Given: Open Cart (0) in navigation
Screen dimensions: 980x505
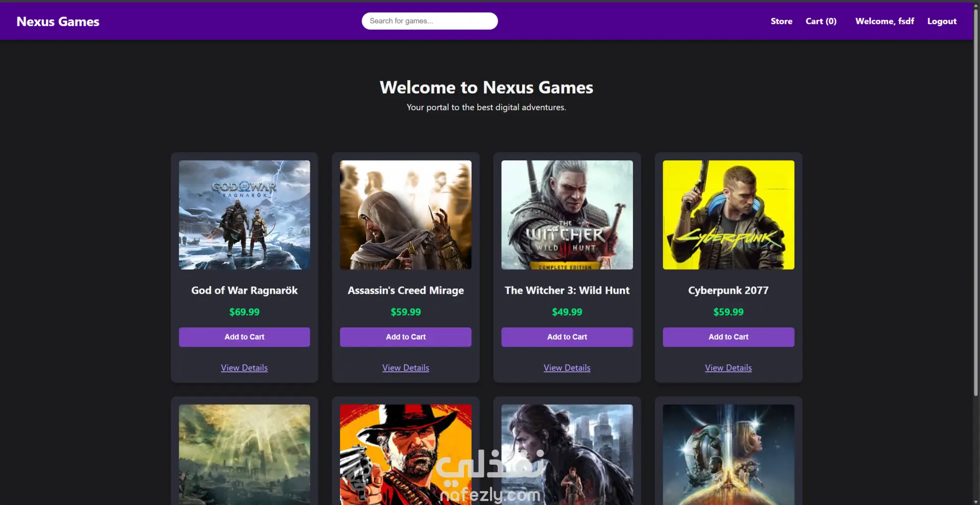Looking at the screenshot, I should click(x=821, y=21).
